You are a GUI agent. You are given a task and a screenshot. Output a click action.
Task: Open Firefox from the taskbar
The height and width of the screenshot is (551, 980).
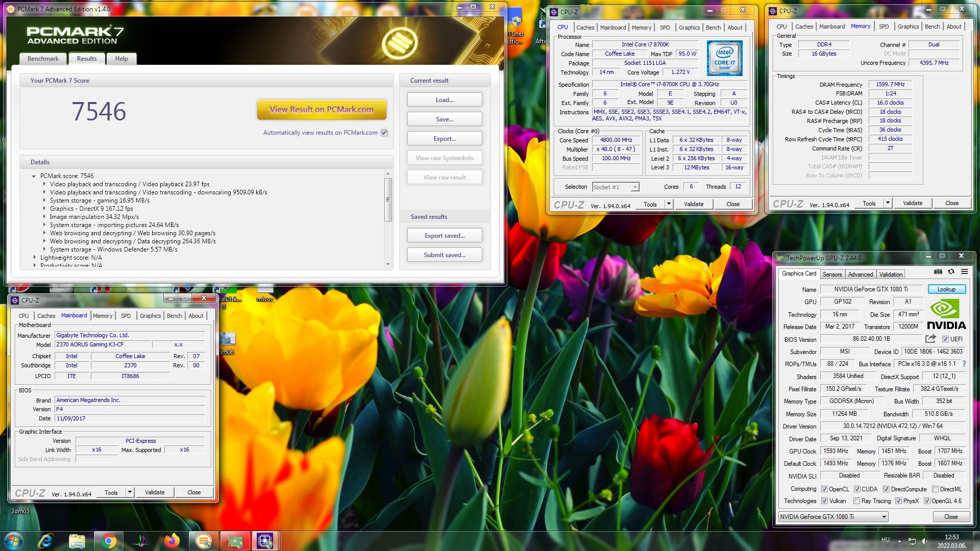pyautogui.click(x=171, y=540)
